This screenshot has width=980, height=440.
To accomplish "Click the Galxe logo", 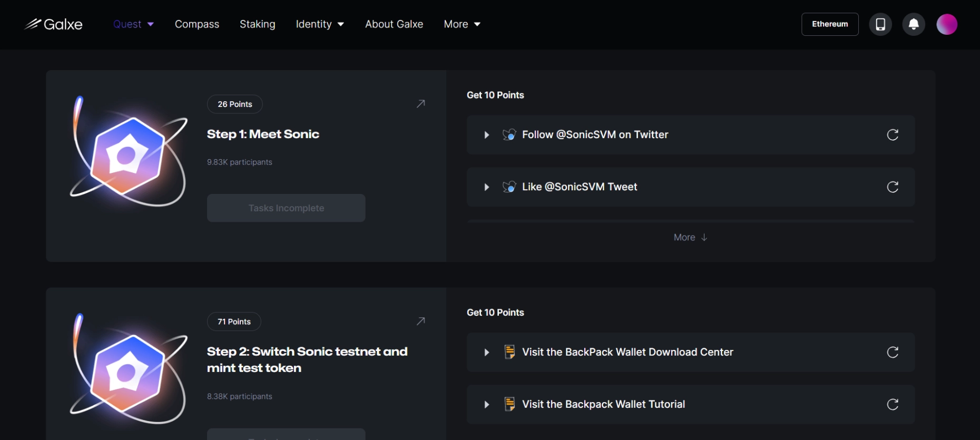I will [53, 24].
